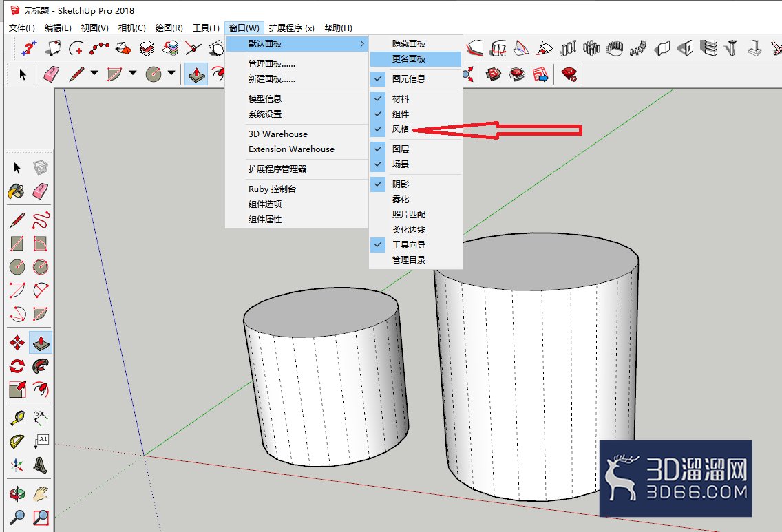Select the arrow Select tool in left palette
Viewport: 782px width, 532px height.
(x=17, y=168)
